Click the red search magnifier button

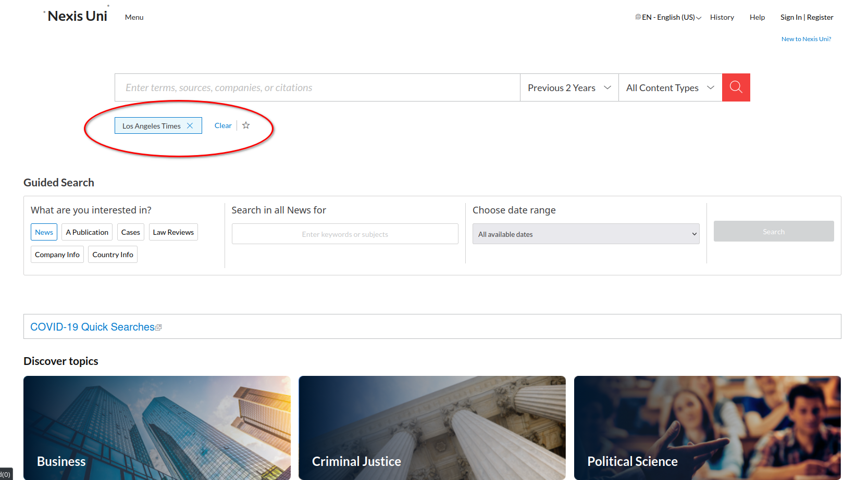coord(736,87)
